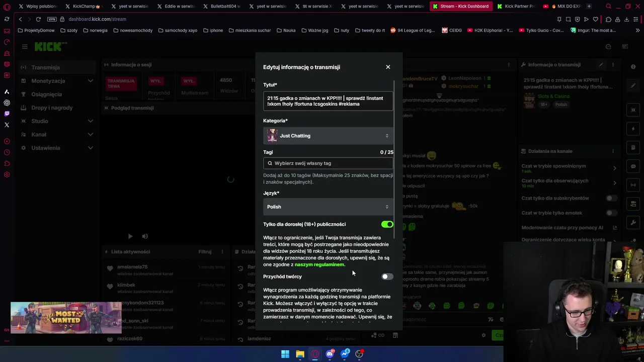Viewport: 644px width, 362px height.
Task: Open the options menu of Działania na kanale panel
Action: click(x=613, y=151)
